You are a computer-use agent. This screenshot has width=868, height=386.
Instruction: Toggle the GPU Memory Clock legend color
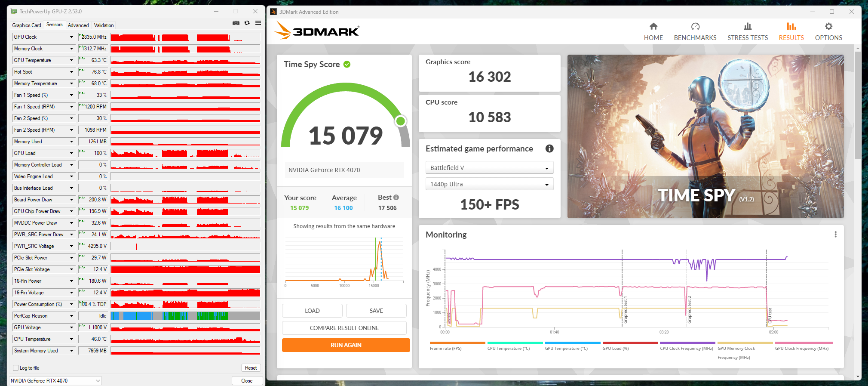tap(745, 343)
